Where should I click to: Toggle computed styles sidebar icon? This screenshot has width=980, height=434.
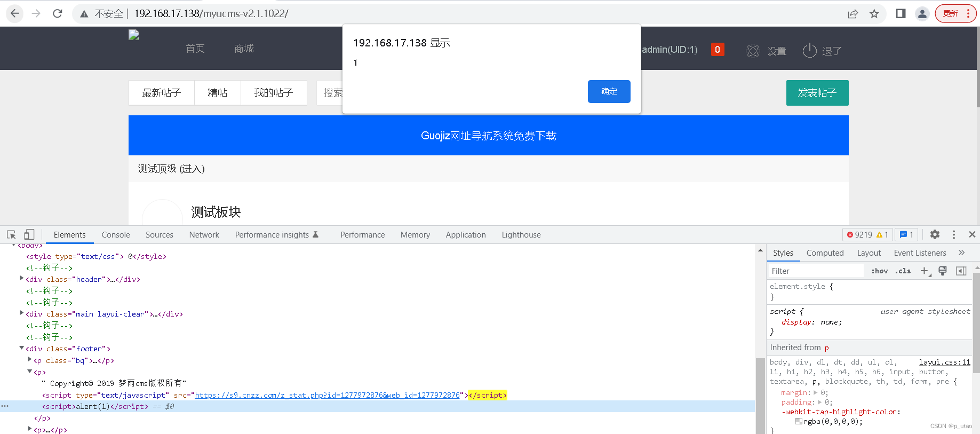(x=961, y=271)
